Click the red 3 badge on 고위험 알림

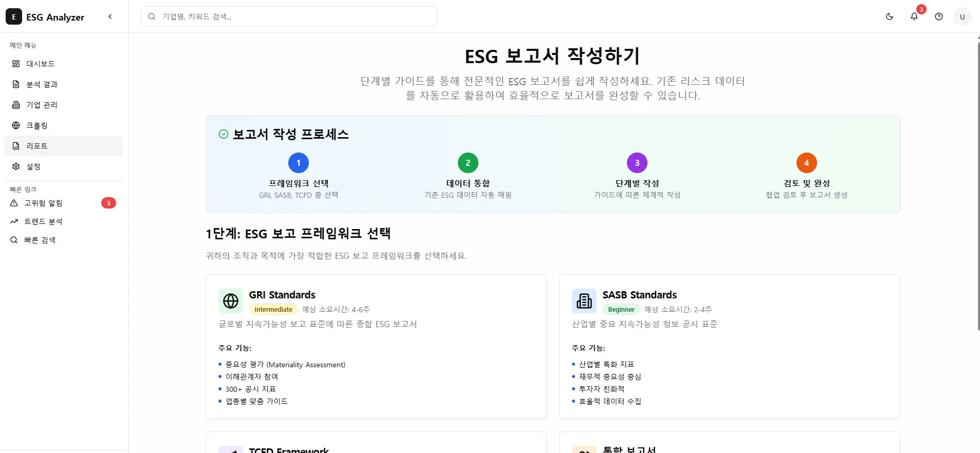tap(108, 203)
